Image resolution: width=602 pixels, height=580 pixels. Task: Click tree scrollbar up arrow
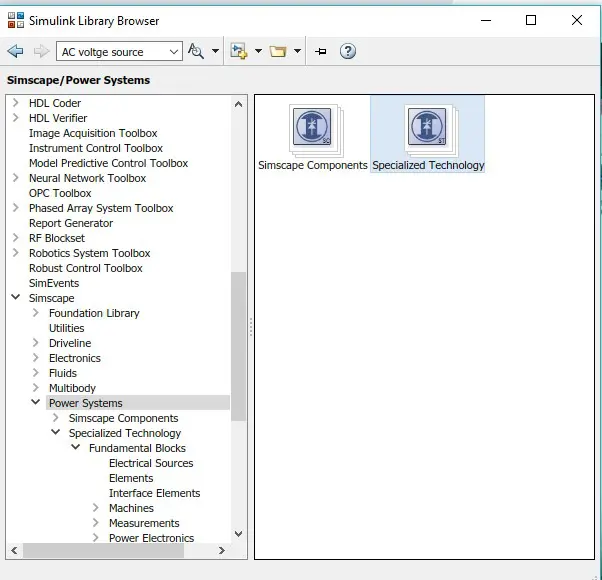click(x=238, y=104)
